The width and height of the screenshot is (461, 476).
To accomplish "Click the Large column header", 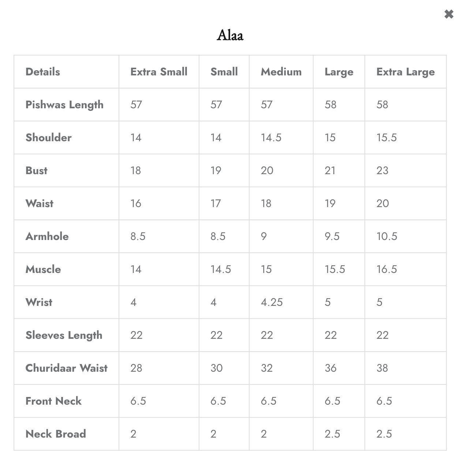I will [339, 72].
